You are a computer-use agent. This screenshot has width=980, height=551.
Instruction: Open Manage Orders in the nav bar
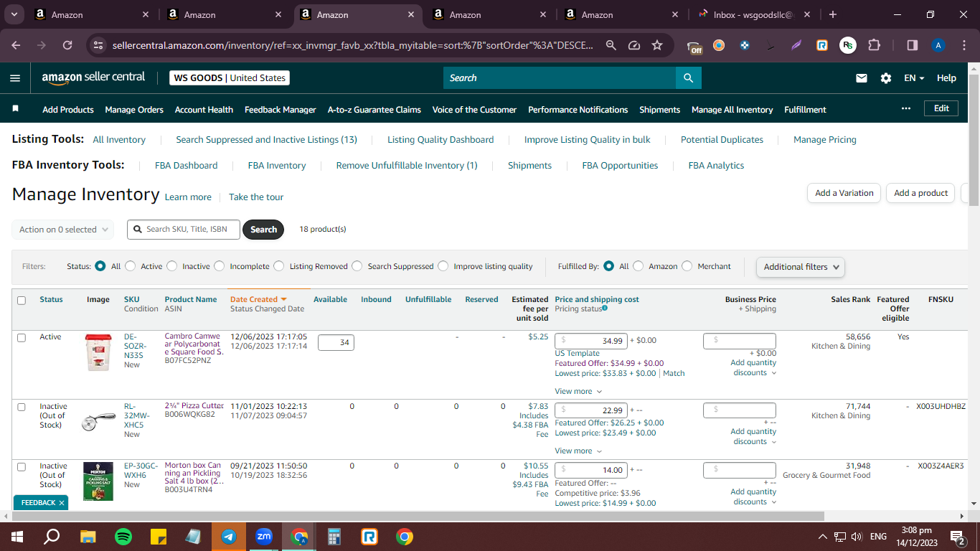(x=134, y=109)
